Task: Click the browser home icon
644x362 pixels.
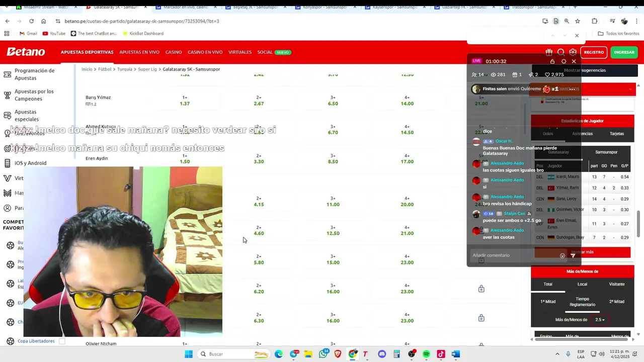Action: (x=43, y=21)
